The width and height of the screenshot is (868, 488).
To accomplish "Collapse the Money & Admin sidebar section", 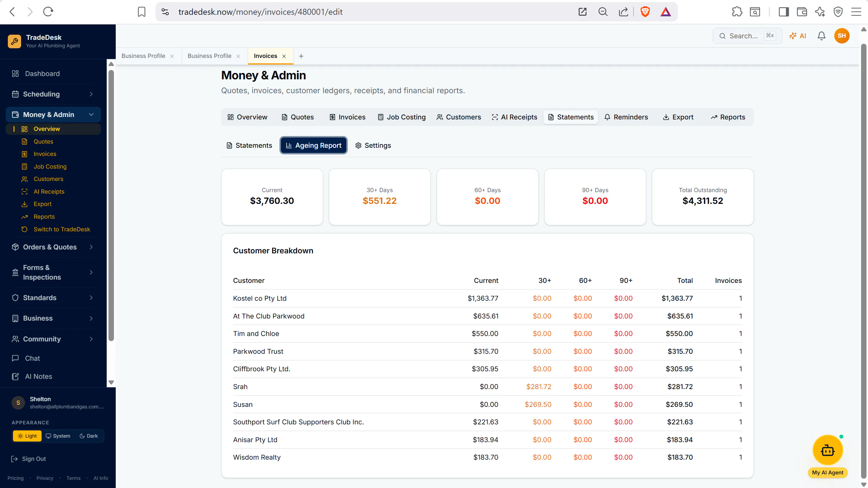I will click(53, 115).
